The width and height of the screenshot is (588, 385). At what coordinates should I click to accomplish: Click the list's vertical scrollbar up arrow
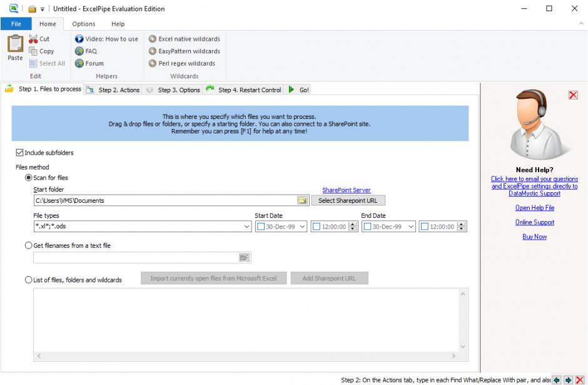coord(463,294)
